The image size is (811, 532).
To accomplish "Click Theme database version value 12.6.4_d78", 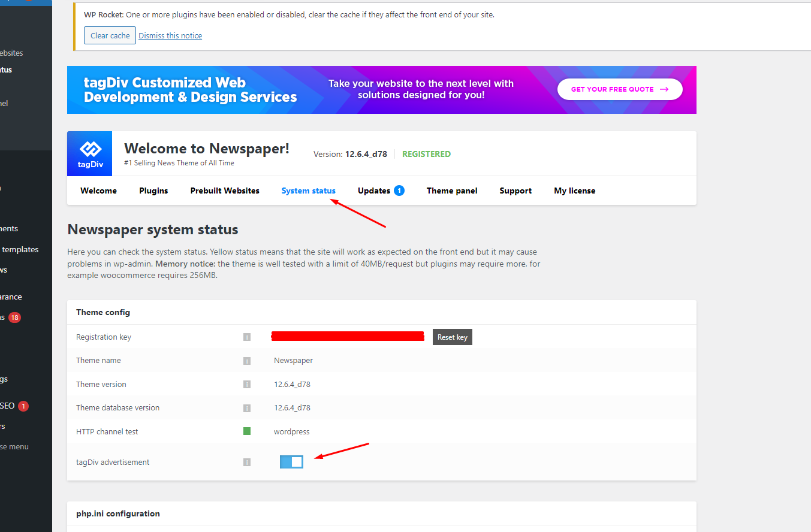I will 293,407.
